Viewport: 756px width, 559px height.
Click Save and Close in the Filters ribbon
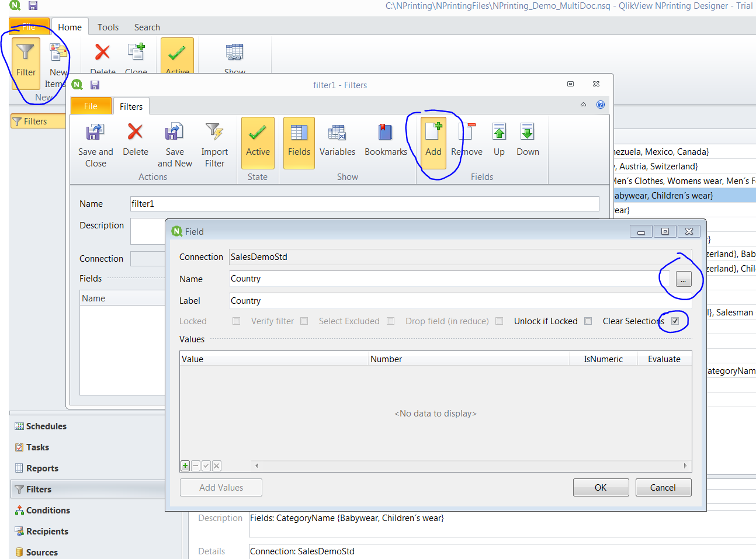coord(96,144)
